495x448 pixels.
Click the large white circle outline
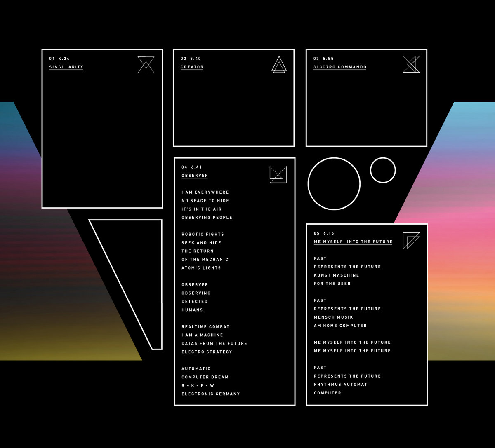point(334,183)
